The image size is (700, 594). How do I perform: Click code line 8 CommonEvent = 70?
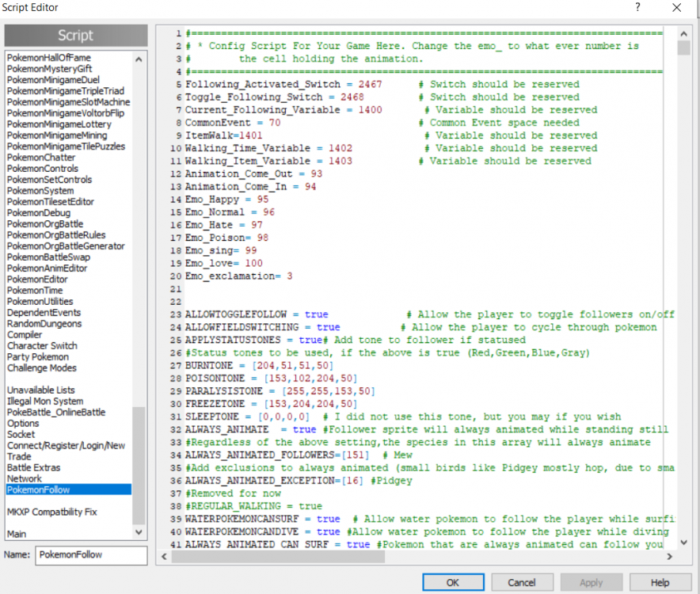coord(233,123)
